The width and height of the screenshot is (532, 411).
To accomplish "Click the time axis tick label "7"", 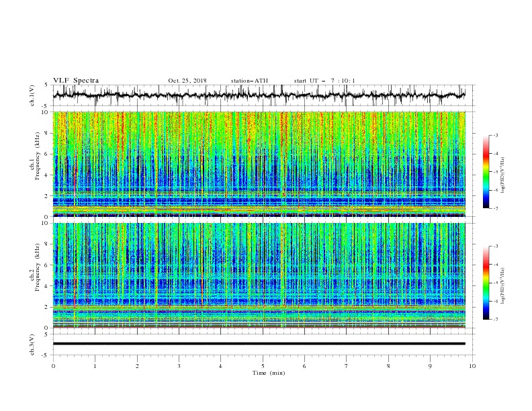I will click(347, 366).
